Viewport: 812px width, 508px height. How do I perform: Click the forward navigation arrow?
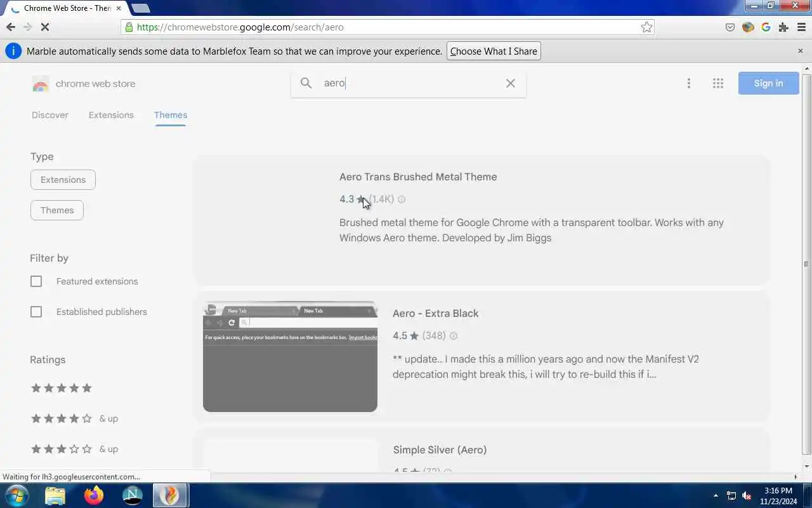click(27, 27)
